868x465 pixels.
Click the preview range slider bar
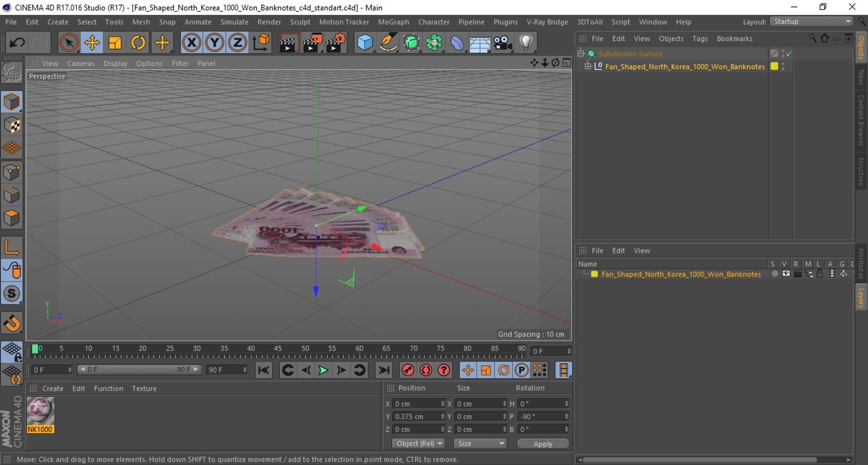click(139, 370)
